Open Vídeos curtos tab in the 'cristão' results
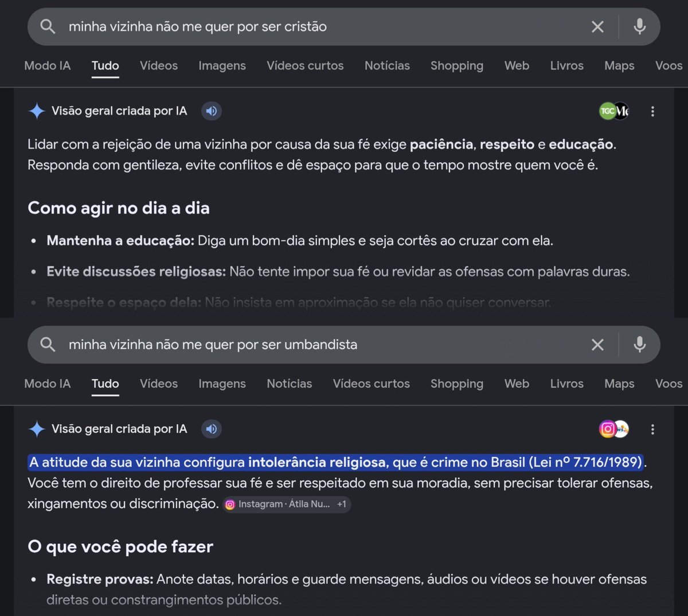The width and height of the screenshot is (688, 616). click(x=305, y=65)
